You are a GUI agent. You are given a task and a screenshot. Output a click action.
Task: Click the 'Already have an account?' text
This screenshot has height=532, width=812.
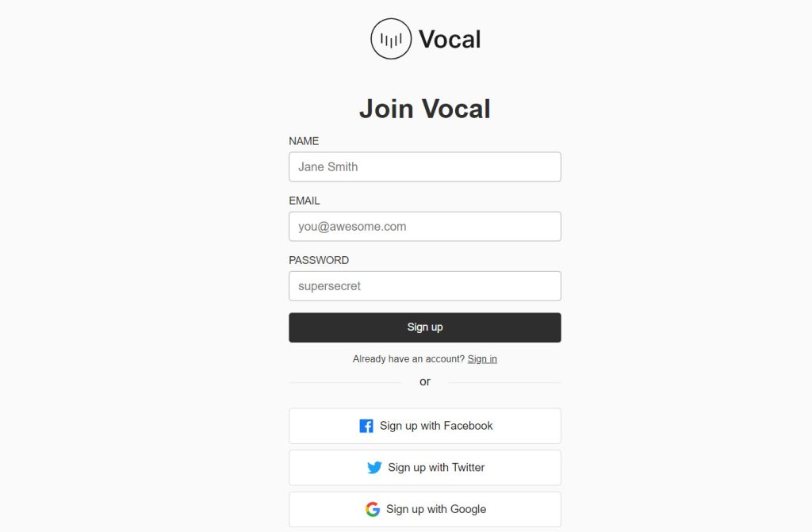coord(408,359)
